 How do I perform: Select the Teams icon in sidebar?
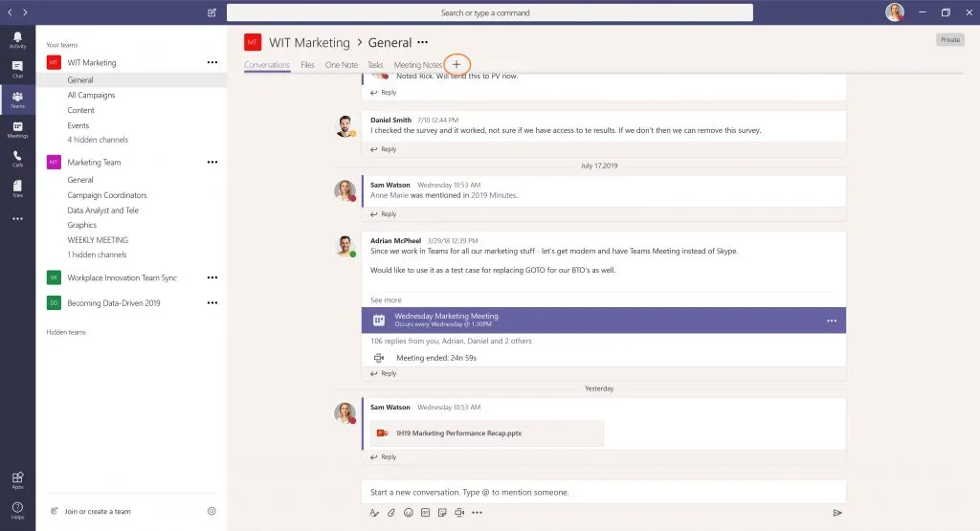point(17,100)
